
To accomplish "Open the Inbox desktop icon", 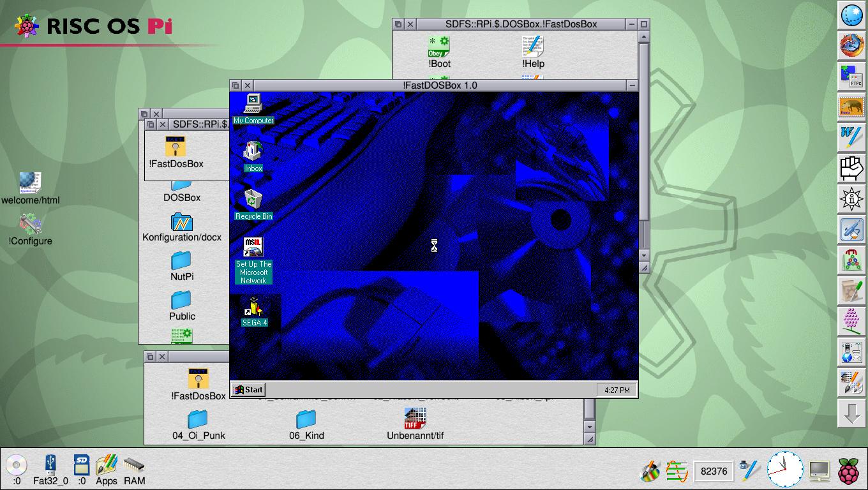I will (x=253, y=152).
